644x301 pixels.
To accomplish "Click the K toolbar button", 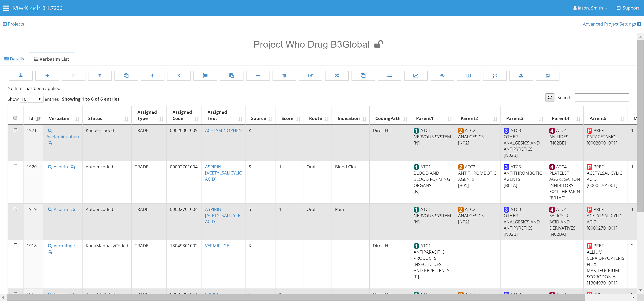I will [179, 76].
